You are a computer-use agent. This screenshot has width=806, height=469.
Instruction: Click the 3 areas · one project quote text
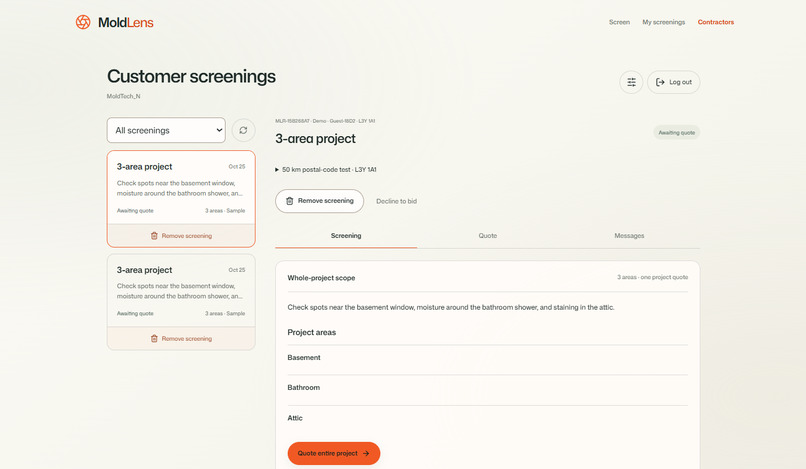pos(652,277)
